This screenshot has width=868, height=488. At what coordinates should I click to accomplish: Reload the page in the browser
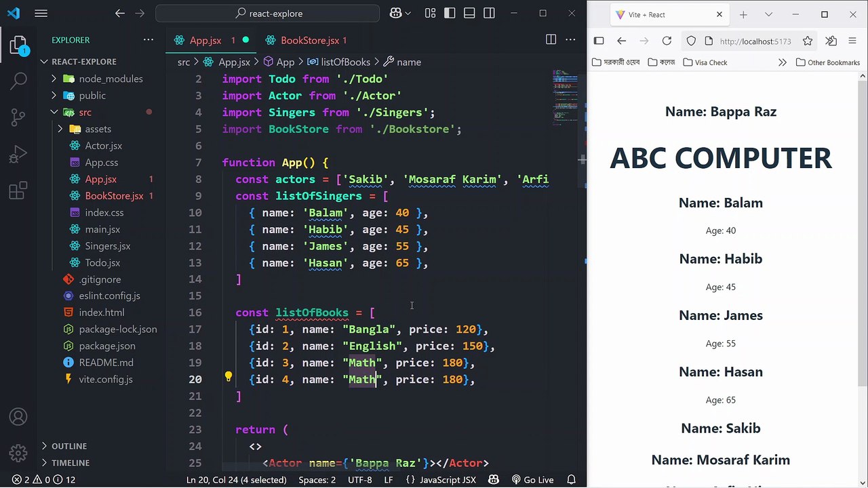tap(667, 41)
